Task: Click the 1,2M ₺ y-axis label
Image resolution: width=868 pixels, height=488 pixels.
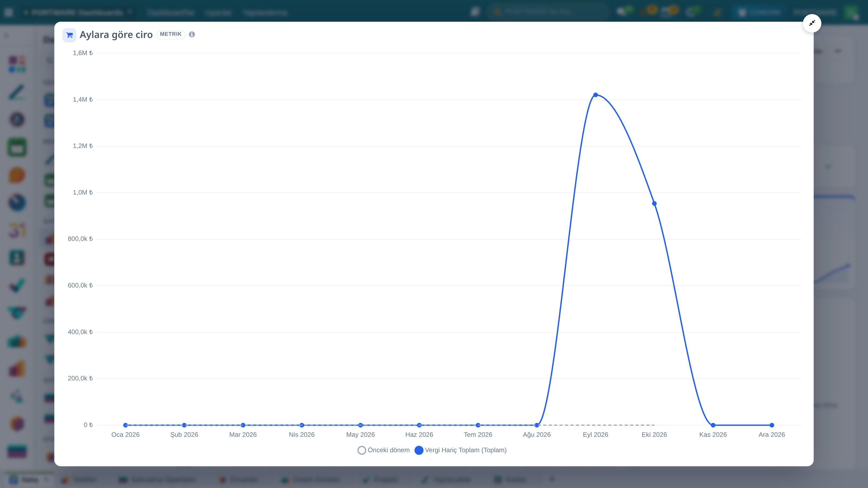Action: [82, 146]
